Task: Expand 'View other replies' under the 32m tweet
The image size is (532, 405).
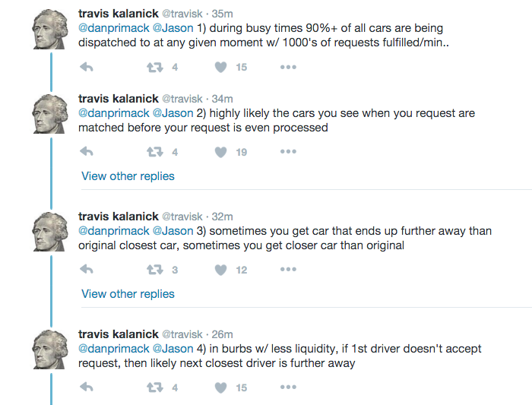Action: 128,294
